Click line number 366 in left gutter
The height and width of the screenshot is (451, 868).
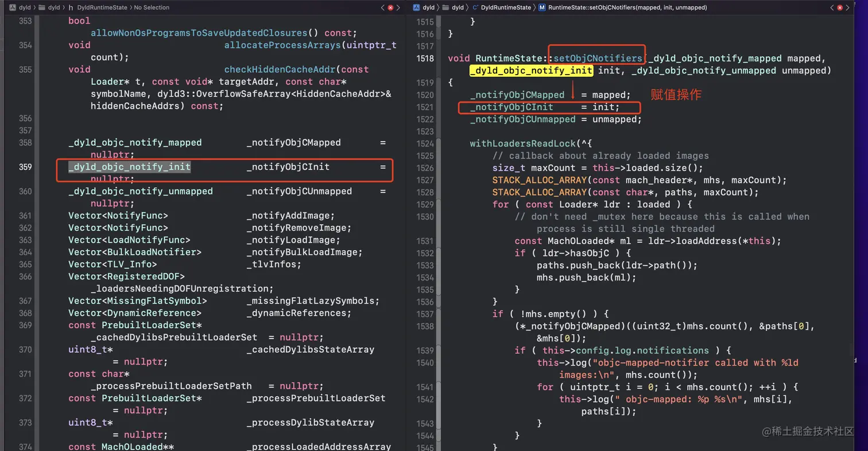25,277
